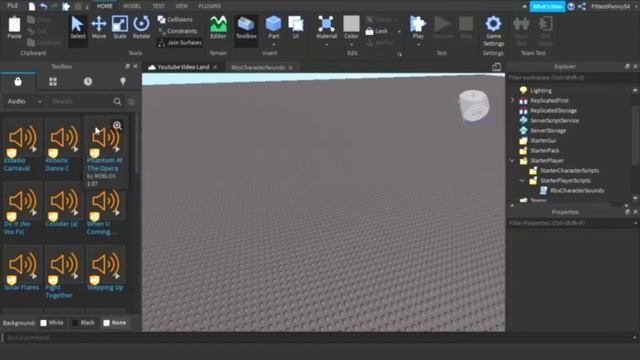Toggle the Collisions option
The width and height of the screenshot is (640, 360).
click(176, 20)
